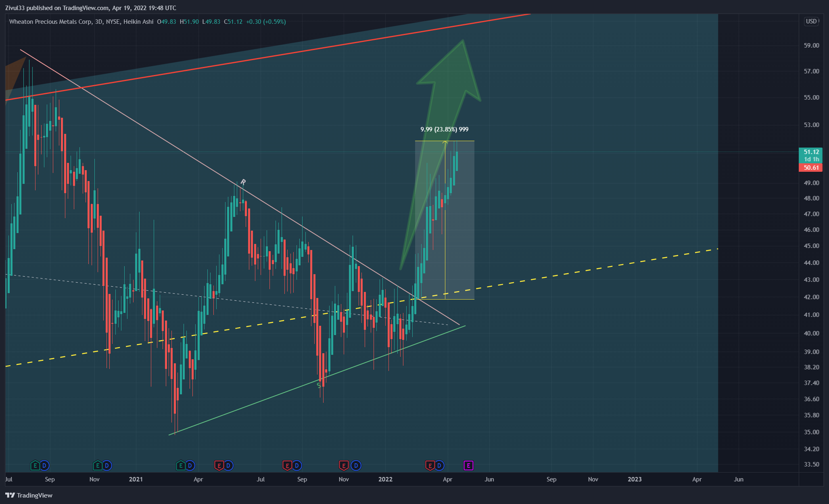Click the O49.83 open value in the legend
Viewport: 829px width, 504px height.
point(167,22)
